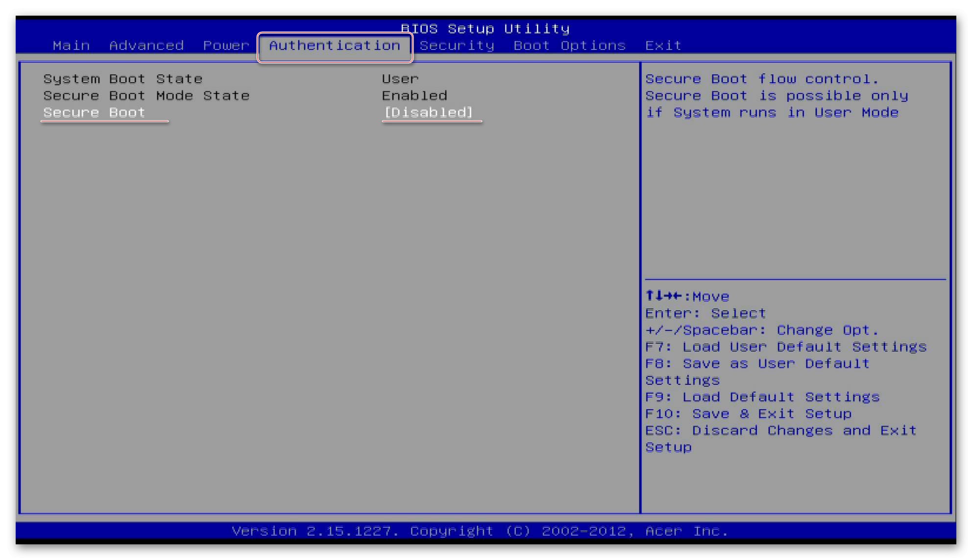Viewport: 972px width, 560px height.
Task: Click the Enabled value for Secure Boot Mode
Action: pyautogui.click(x=414, y=95)
